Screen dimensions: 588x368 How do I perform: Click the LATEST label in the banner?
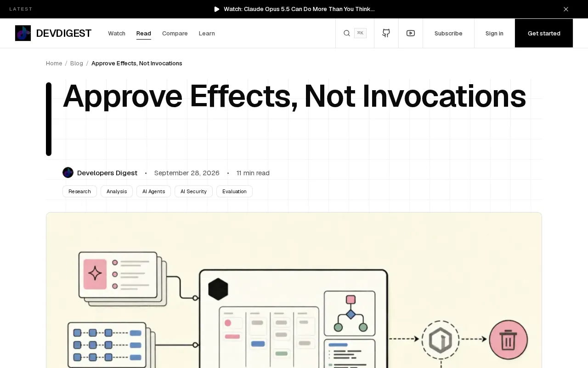tap(21, 9)
